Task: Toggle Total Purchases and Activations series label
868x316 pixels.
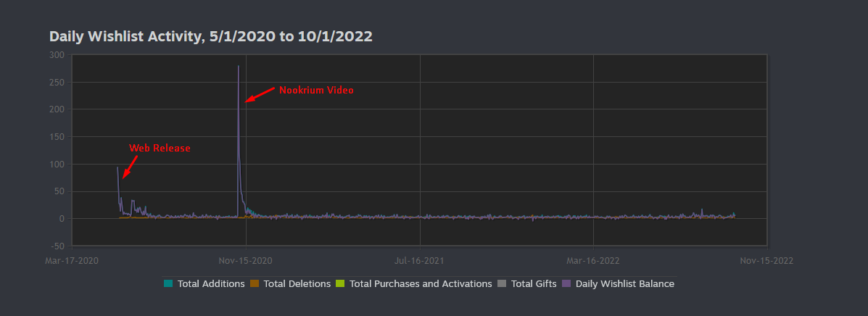Action: pyautogui.click(x=421, y=284)
